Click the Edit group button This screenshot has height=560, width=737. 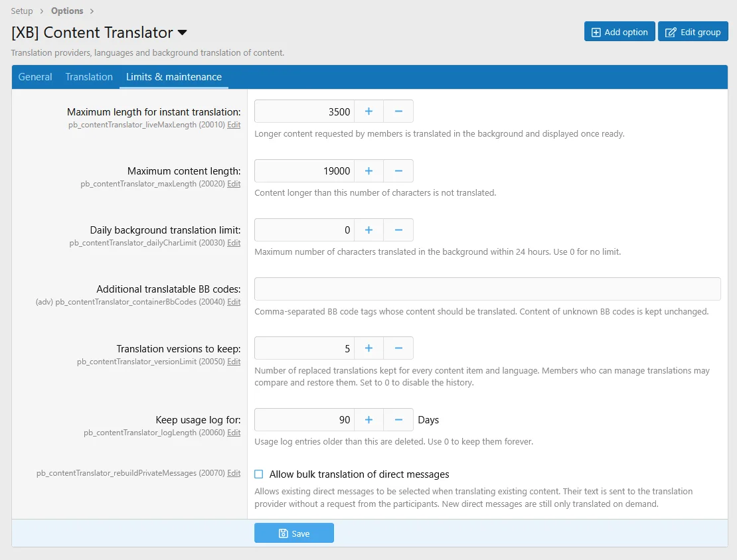click(693, 31)
